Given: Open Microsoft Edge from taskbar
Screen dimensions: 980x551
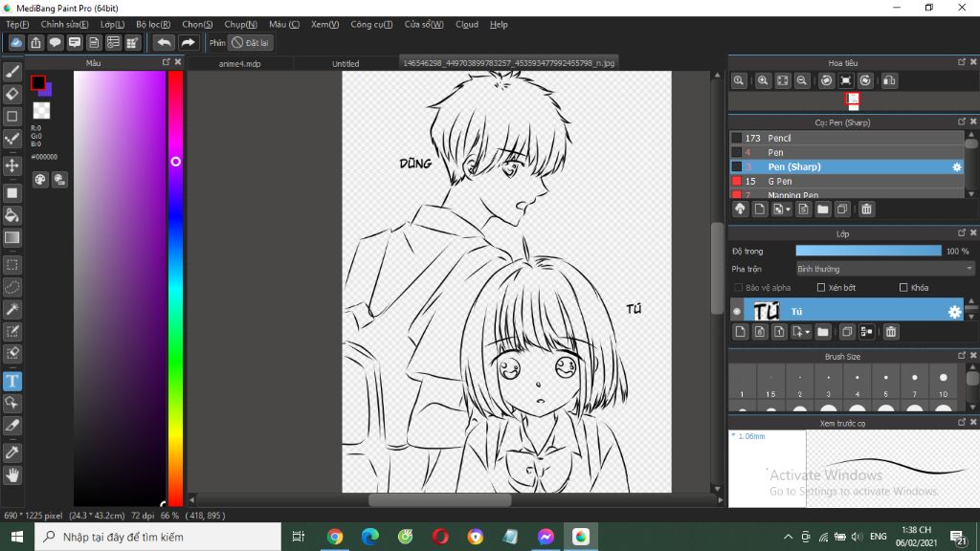Looking at the screenshot, I should coord(370,537).
